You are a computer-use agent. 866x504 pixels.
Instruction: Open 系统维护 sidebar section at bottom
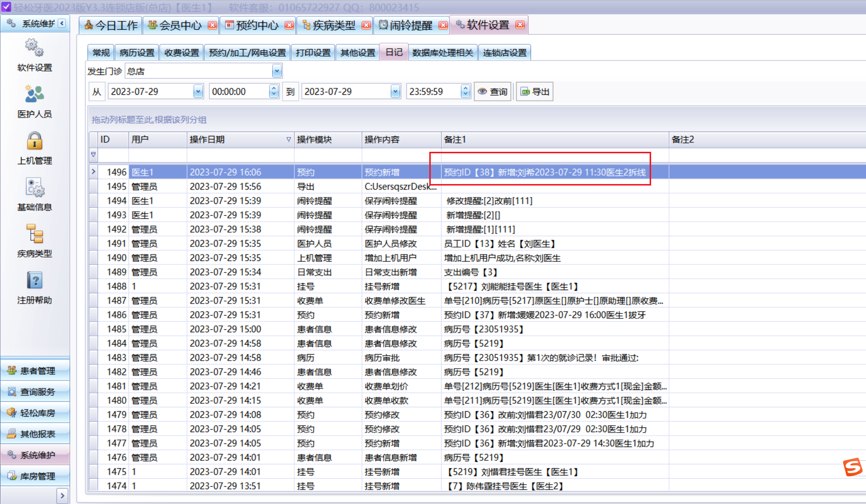coord(35,455)
